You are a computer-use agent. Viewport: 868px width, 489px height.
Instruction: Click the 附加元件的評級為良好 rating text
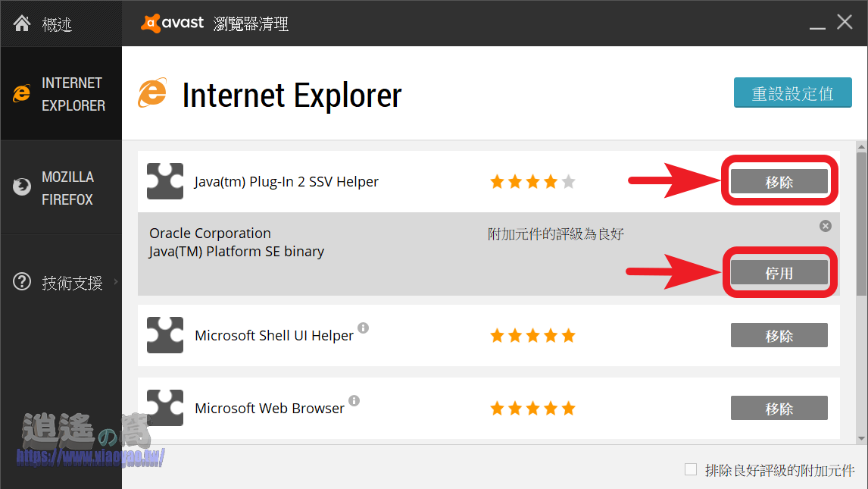coord(556,234)
